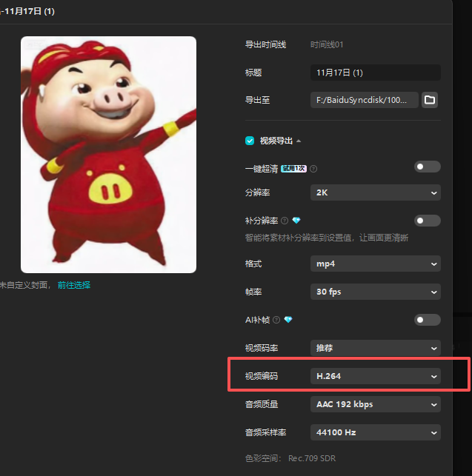Click the info icon beside 一键超清
This screenshot has width=472, height=476.
tap(314, 169)
